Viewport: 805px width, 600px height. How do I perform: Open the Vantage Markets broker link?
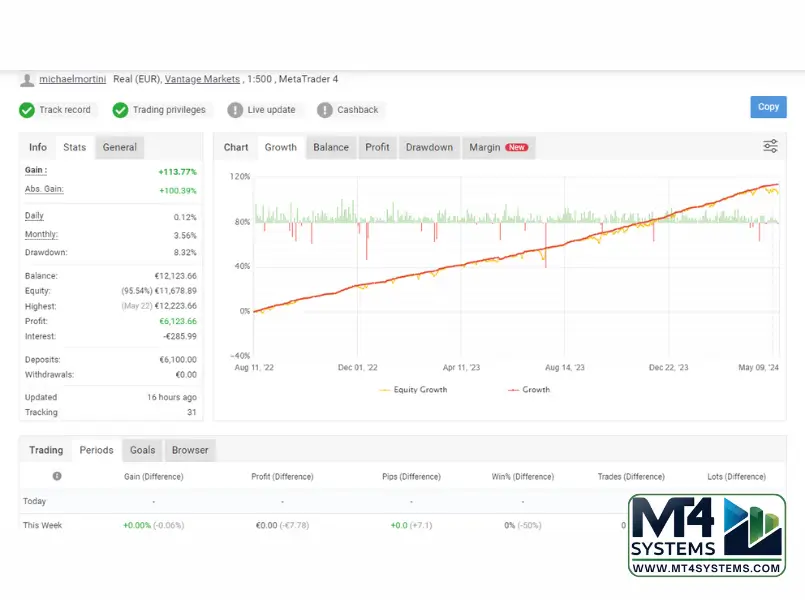(202, 79)
